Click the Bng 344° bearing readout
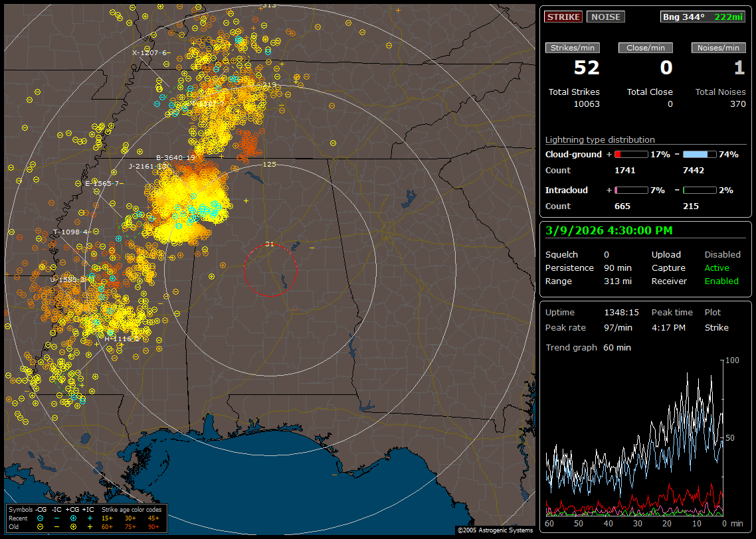This screenshot has height=539, width=756. tap(684, 17)
